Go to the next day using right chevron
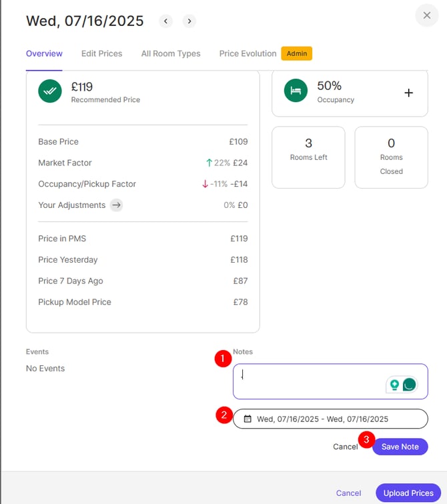447x504 pixels. click(189, 21)
